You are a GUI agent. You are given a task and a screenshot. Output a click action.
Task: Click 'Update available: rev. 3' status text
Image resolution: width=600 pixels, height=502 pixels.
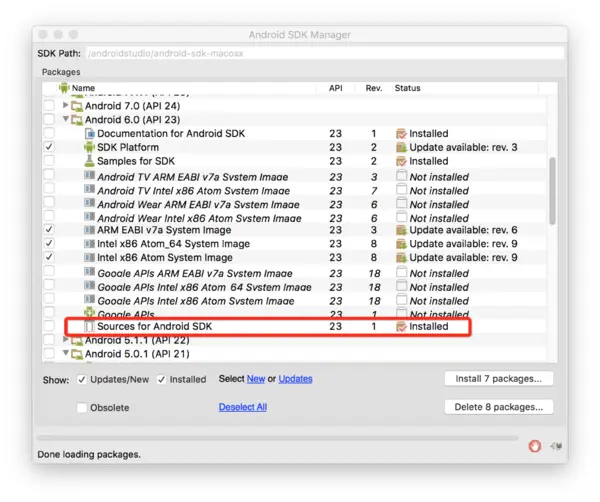463,147
